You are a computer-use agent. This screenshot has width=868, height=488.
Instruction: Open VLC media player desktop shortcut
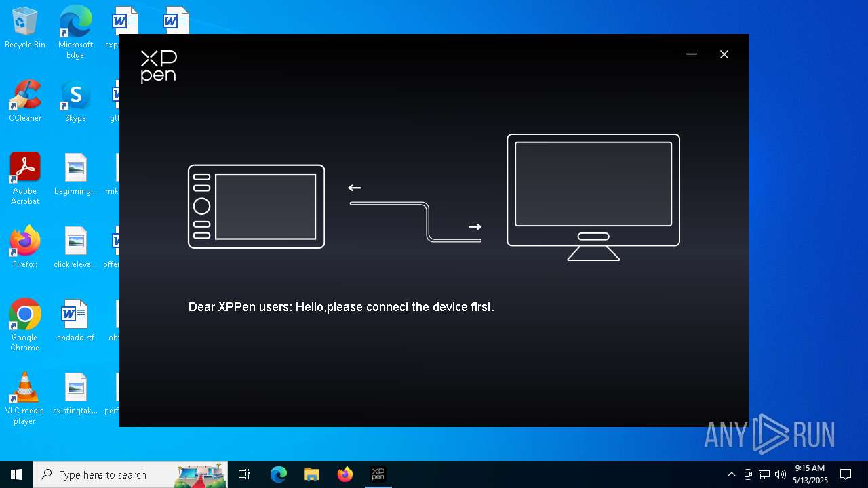pos(25,399)
